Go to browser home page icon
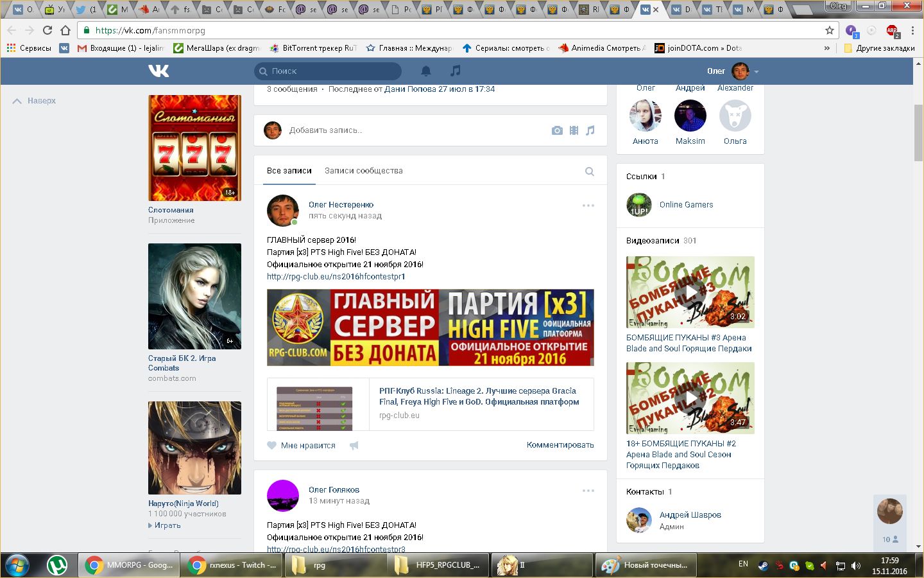The image size is (924, 578). click(x=65, y=30)
